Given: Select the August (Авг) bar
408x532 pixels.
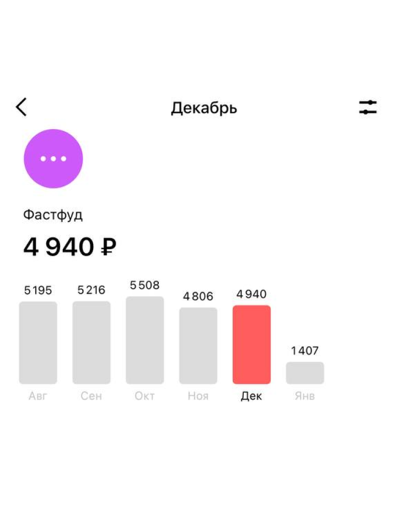Looking at the screenshot, I should click(x=38, y=343).
